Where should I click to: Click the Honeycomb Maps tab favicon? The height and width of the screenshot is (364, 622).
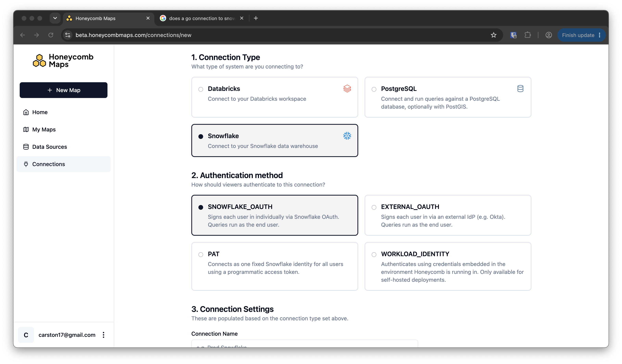[x=69, y=18]
